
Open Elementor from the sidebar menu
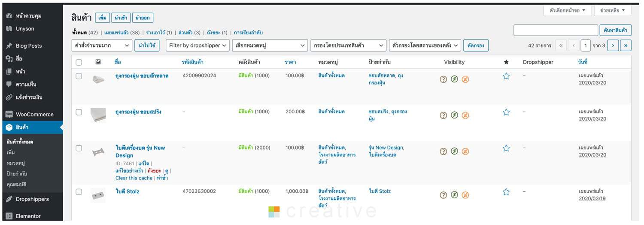[28, 216]
